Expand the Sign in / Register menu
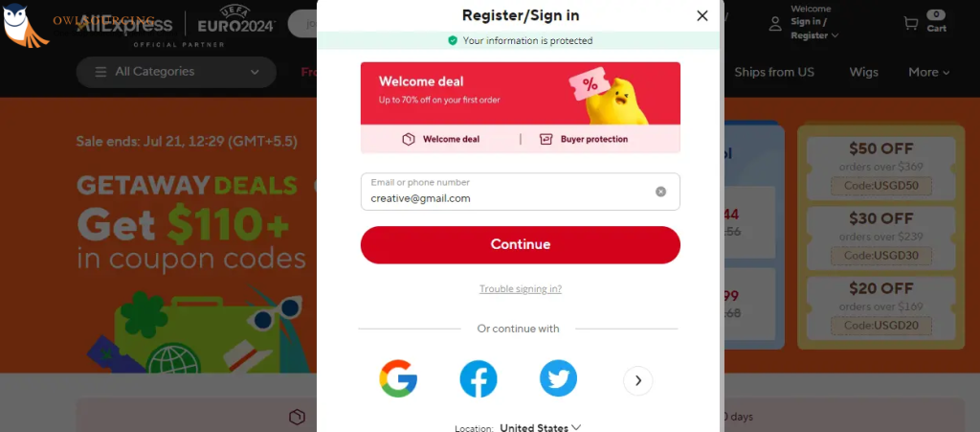The height and width of the screenshot is (432, 980). point(814,28)
